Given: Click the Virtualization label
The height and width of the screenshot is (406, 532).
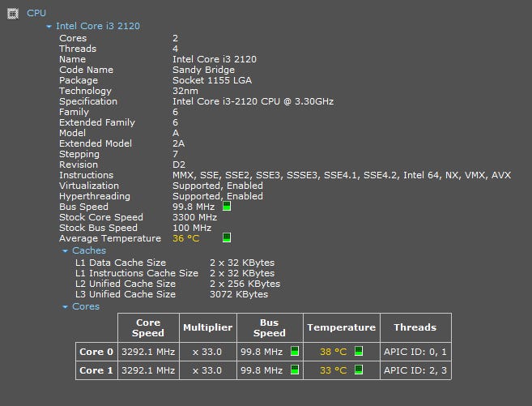Looking at the screenshot, I should tap(89, 186).
